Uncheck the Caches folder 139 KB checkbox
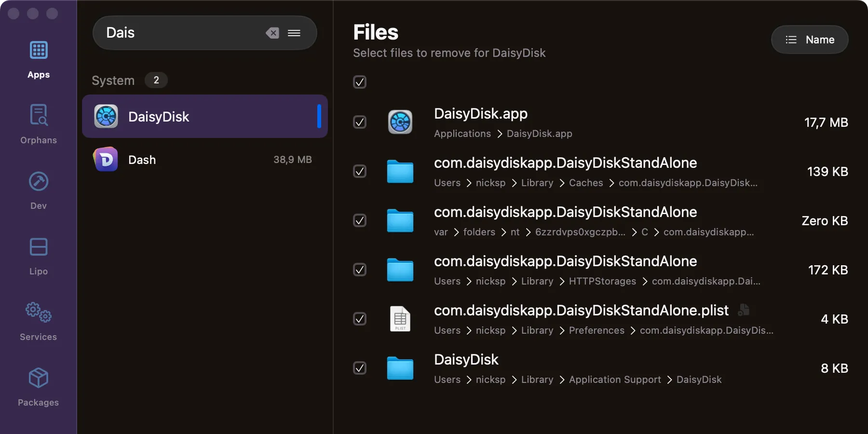The image size is (868, 434). pyautogui.click(x=360, y=171)
